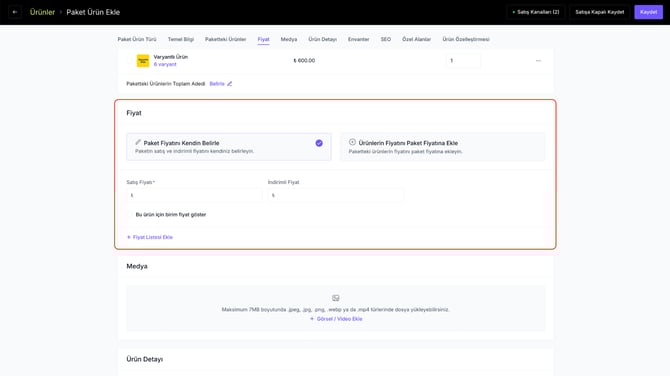The width and height of the screenshot is (670, 376).
Task: Click the Ürünler breadcrumb link
Action: coord(42,12)
